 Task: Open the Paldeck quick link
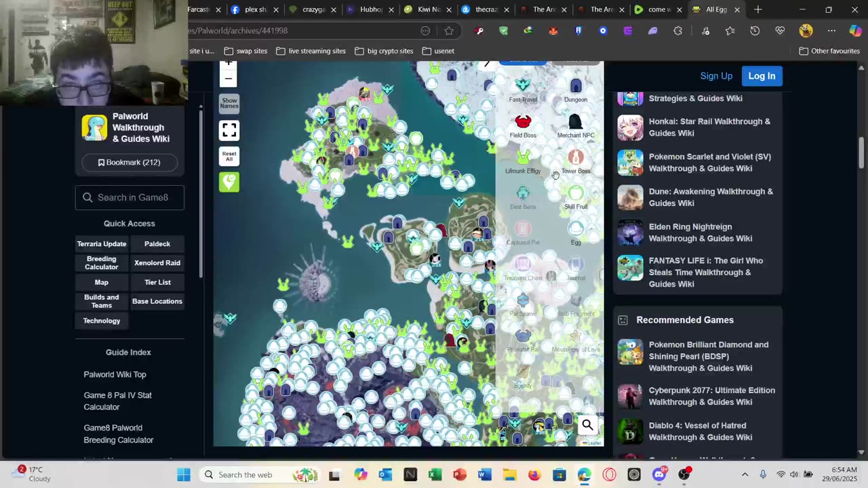157,244
